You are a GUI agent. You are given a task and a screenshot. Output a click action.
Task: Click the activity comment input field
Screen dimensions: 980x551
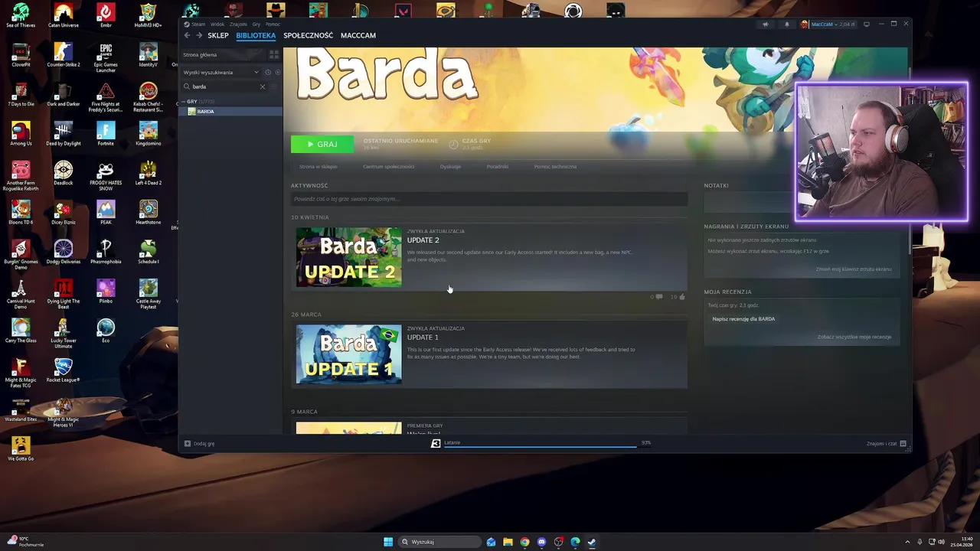[488, 199]
